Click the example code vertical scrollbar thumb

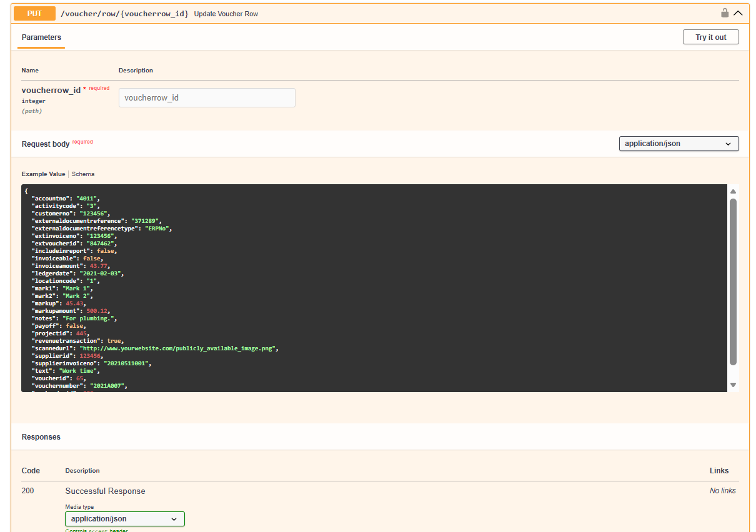[x=734, y=282]
